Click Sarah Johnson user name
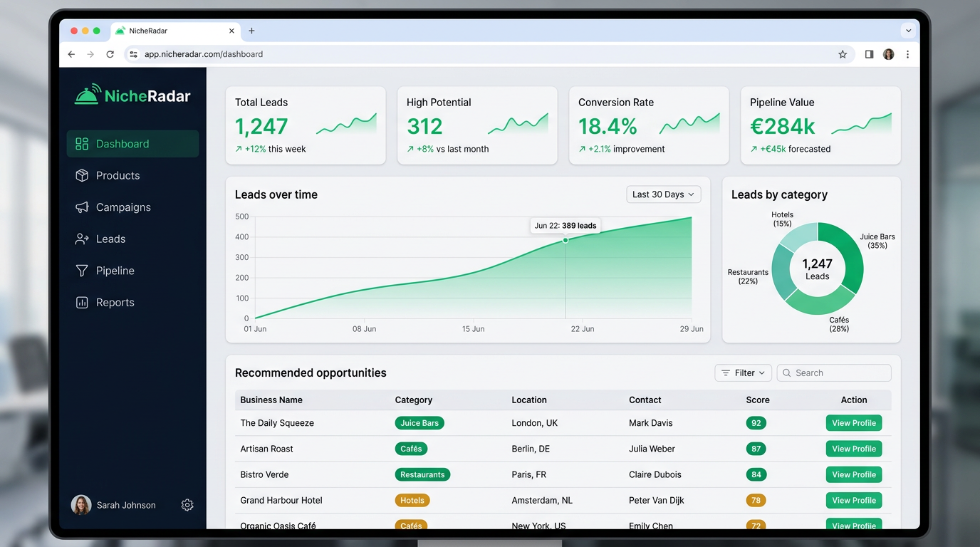980x547 pixels. pyautogui.click(x=126, y=505)
